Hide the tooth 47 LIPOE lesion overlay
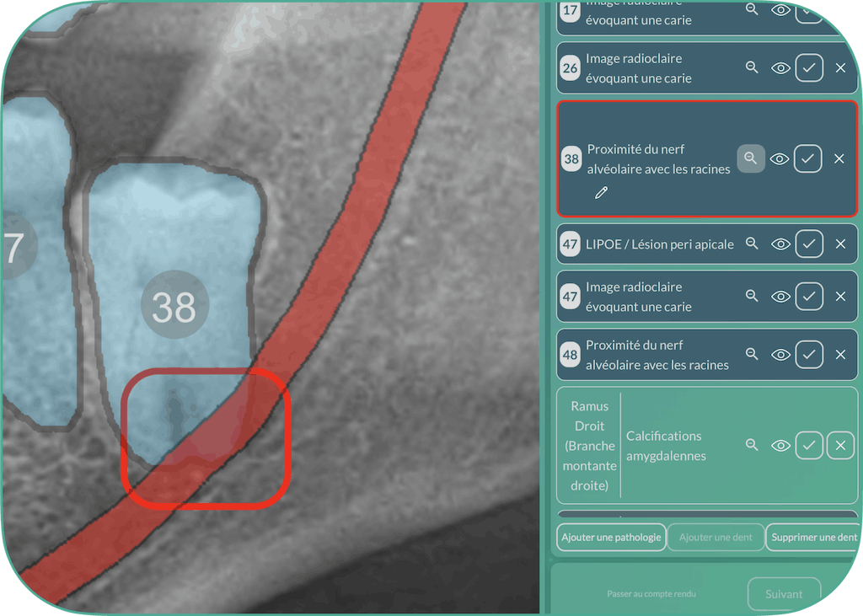 (x=781, y=244)
